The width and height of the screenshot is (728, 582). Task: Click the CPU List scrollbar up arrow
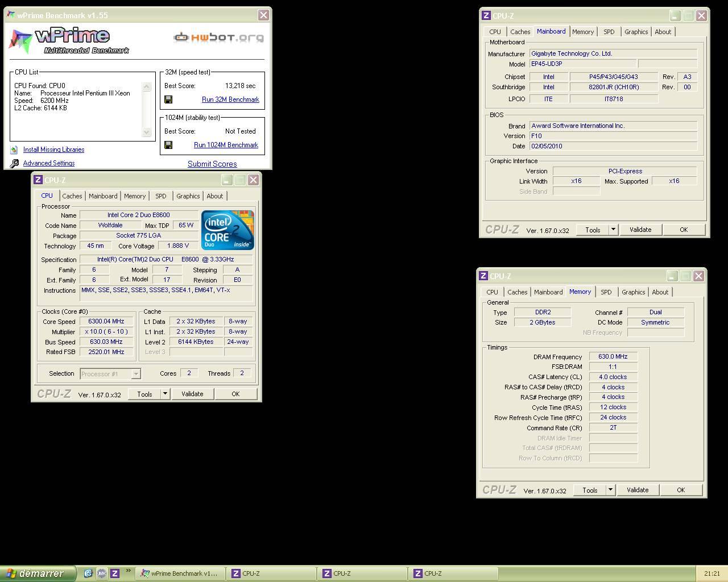[146, 86]
